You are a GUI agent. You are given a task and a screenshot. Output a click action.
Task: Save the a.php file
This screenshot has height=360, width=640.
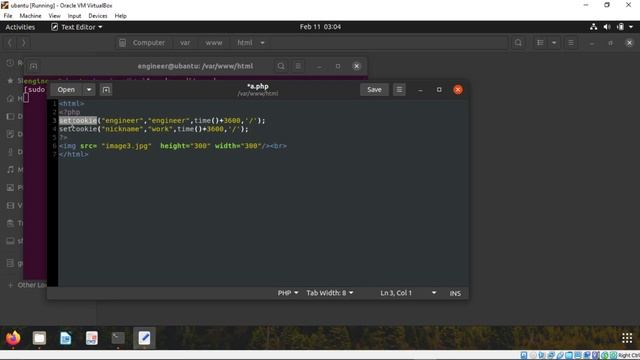click(x=374, y=89)
